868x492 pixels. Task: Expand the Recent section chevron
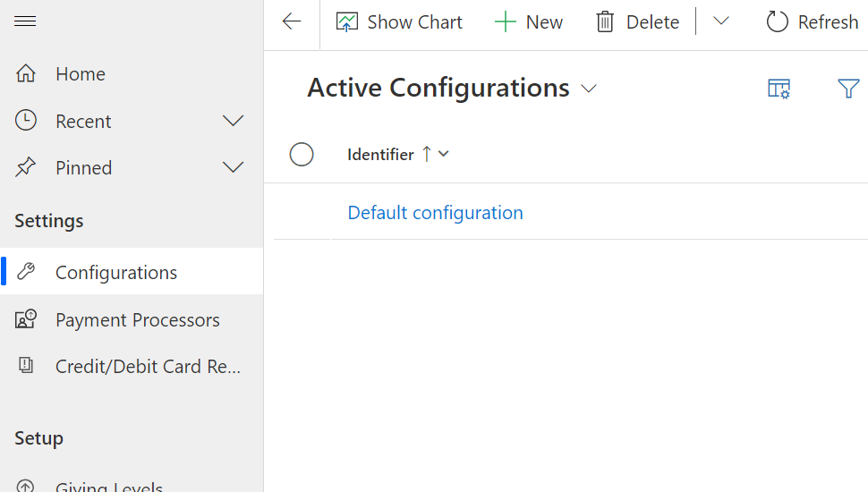233,121
